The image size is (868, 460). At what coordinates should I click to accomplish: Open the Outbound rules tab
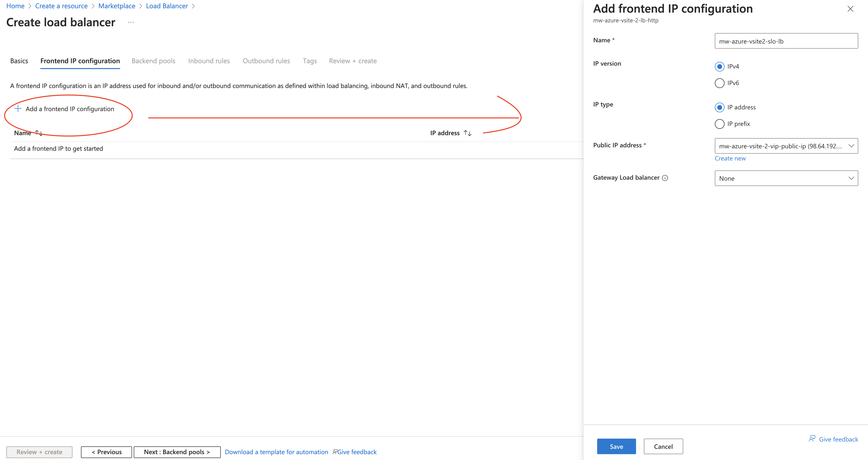coord(266,61)
